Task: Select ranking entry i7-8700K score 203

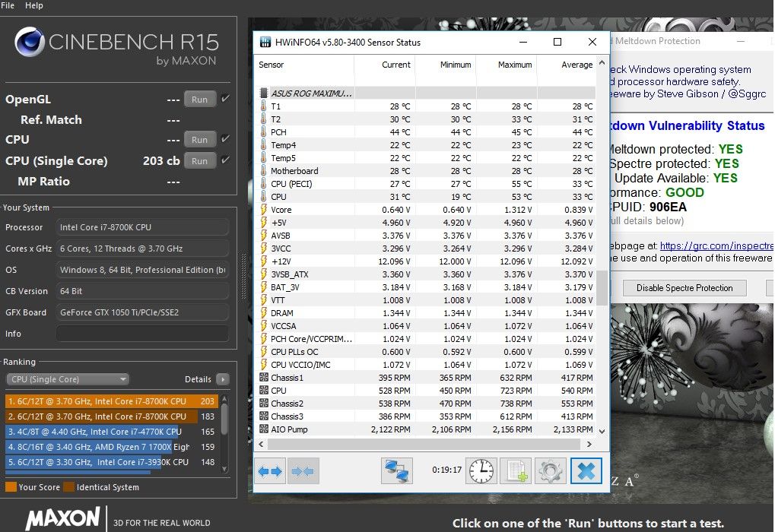Action: point(112,401)
